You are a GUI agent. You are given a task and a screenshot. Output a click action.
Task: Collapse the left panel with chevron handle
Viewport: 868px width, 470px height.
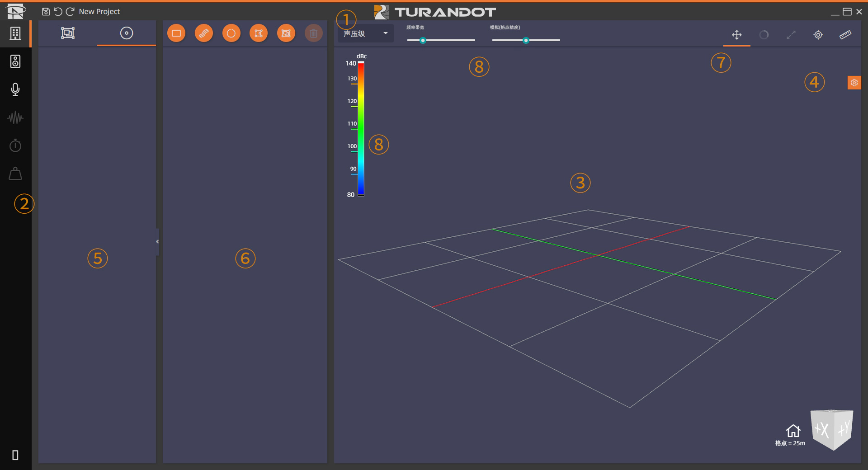pos(157,242)
